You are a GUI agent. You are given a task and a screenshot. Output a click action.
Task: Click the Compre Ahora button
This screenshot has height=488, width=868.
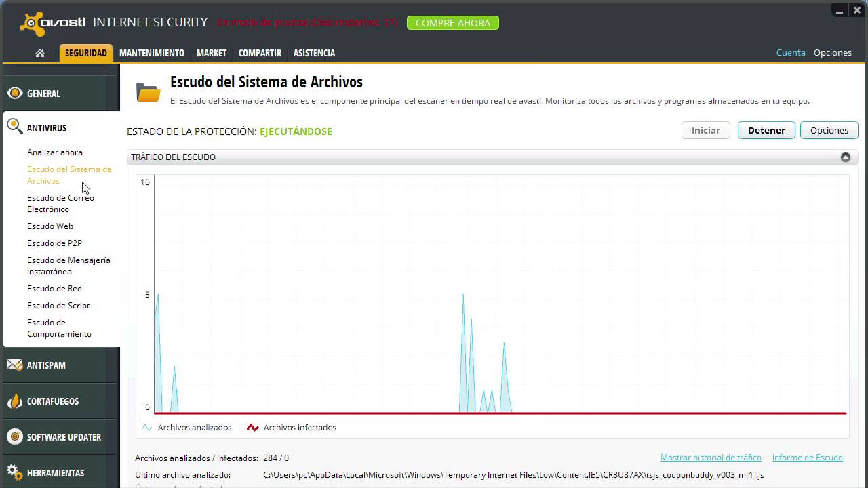coord(453,23)
